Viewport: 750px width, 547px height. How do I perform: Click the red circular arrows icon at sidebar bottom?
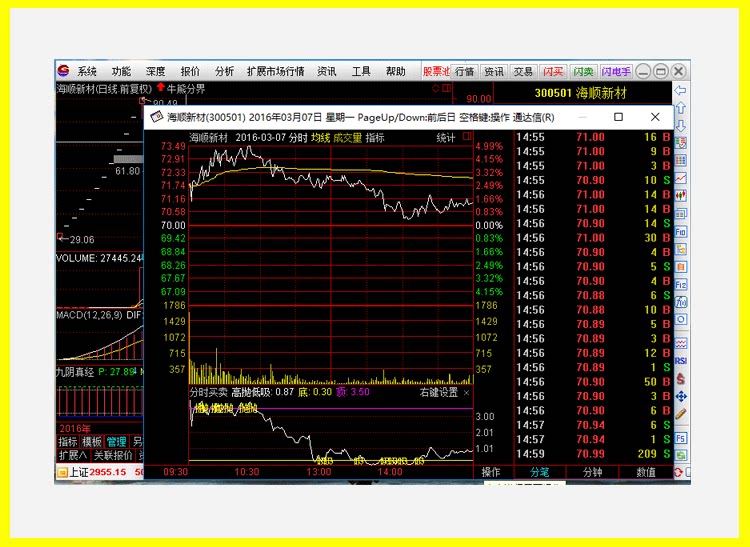pos(678,472)
